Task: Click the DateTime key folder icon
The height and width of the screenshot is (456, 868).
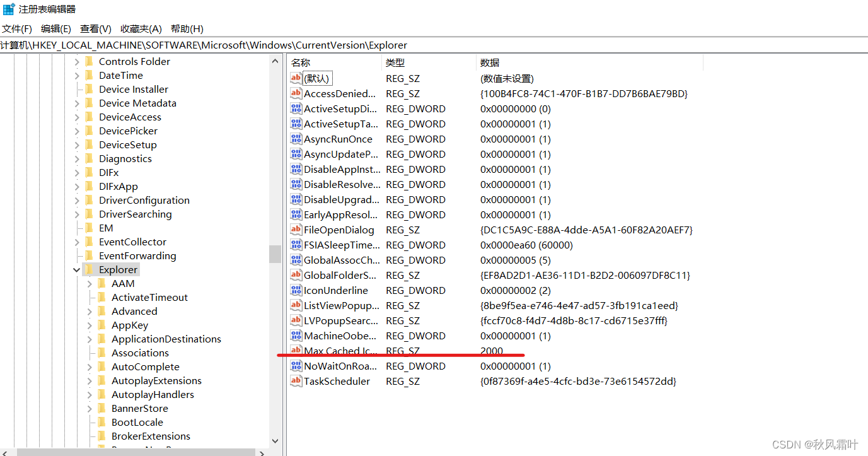Action: point(89,75)
